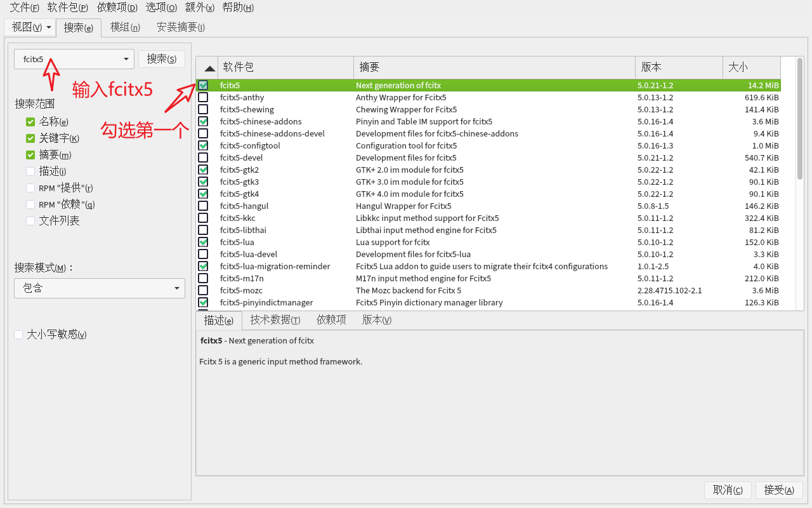Image resolution: width=812 pixels, height=508 pixels.
Task: Click the 搜索 button next to search field
Action: coord(162,59)
